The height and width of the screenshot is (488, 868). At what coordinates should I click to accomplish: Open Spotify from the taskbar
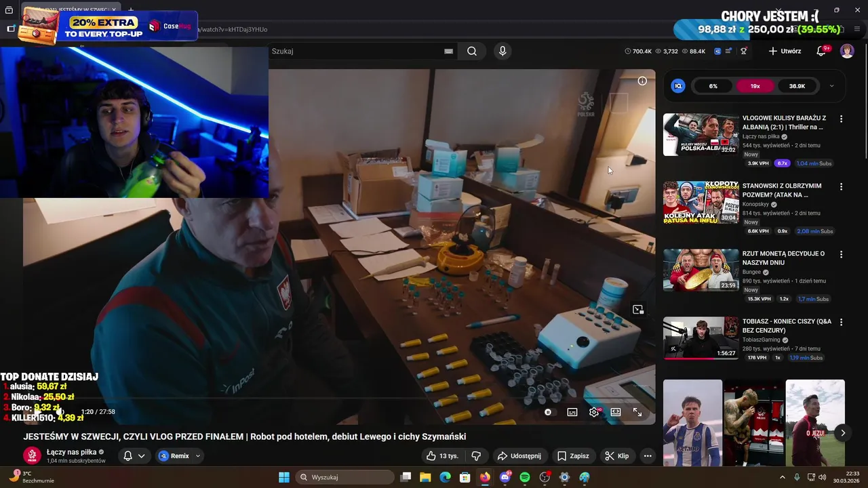(x=525, y=477)
